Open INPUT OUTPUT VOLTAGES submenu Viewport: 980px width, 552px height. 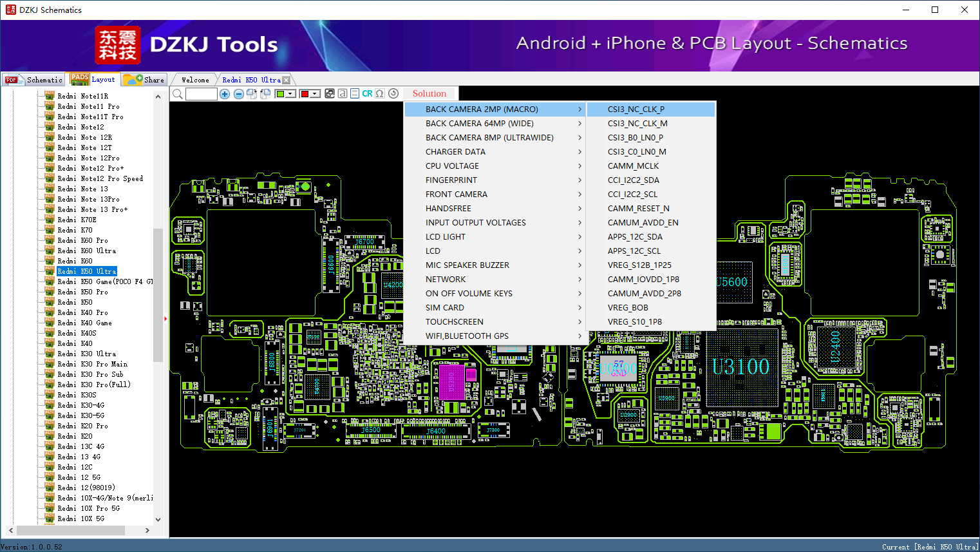point(495,223)
